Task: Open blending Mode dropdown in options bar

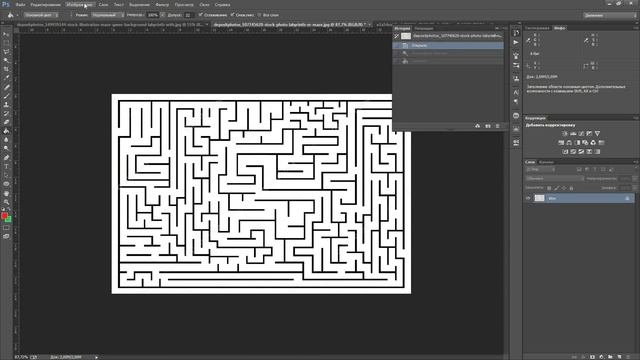Action: pyautogui.click(x=107, y=15)
